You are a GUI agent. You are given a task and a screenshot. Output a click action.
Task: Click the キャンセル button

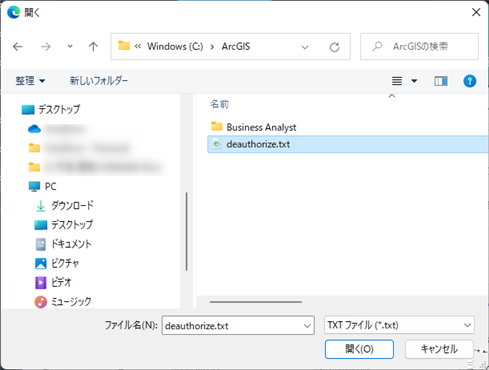click(439, 349)
